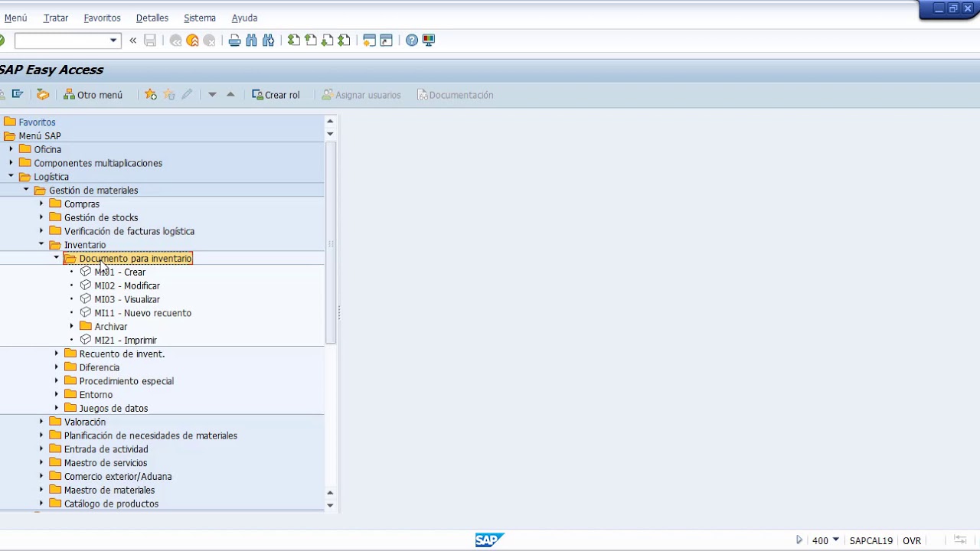Open the Tratar menu
980x551 pixels.
coord(56,18)
